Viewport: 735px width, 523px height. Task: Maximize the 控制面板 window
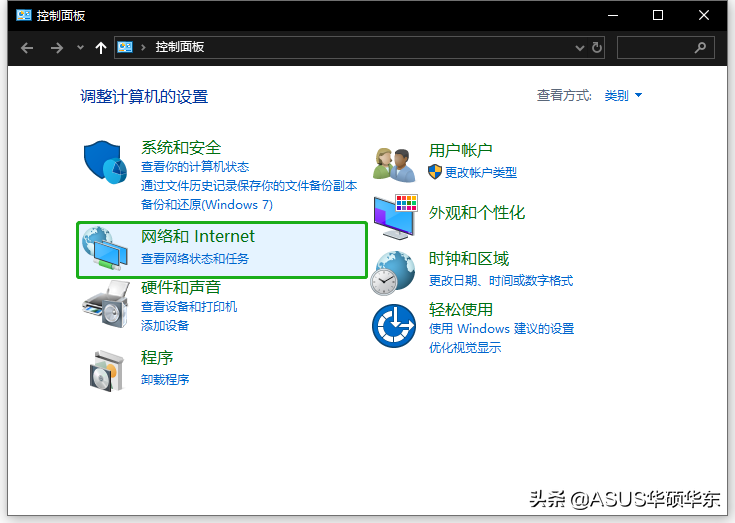tap(658, 15)
